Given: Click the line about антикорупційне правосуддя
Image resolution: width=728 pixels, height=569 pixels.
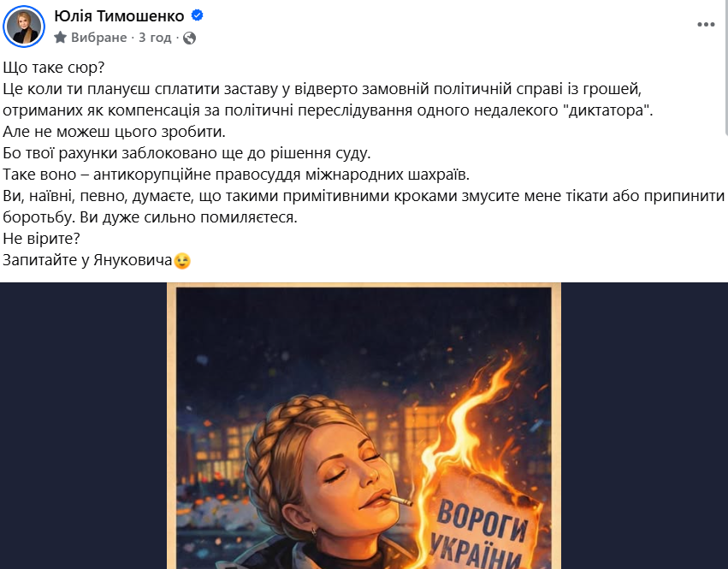Looking at the screenshot, I should [x=236, y=175].
